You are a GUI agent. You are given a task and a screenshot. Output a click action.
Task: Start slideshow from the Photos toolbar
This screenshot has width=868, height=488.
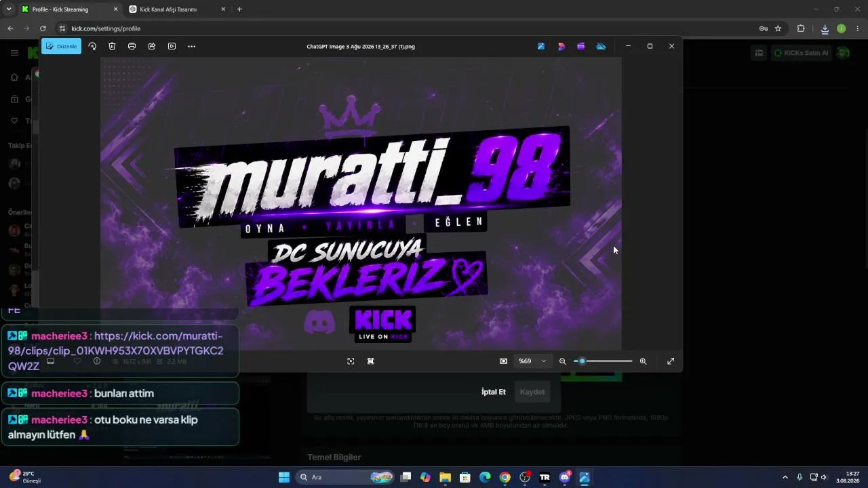pos(172,46)
